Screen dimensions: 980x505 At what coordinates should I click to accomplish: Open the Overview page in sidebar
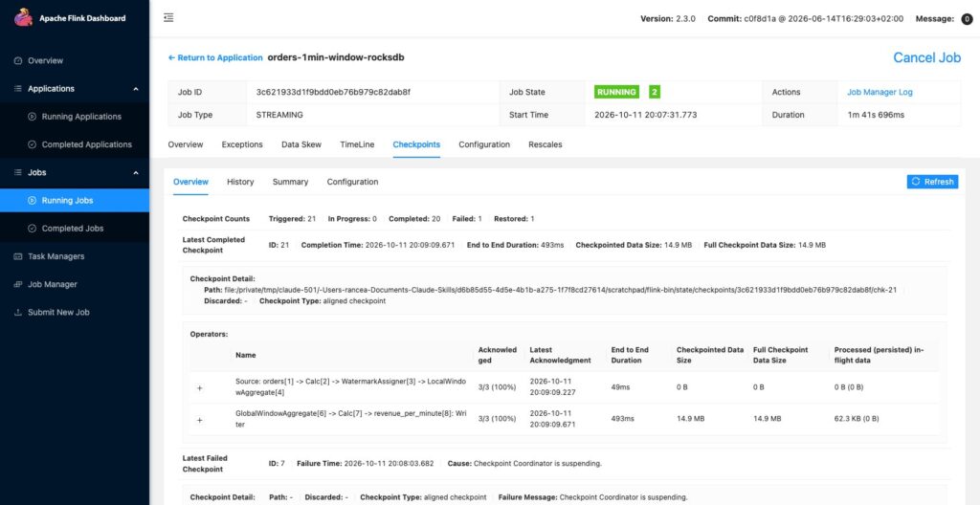pos(45,60)
